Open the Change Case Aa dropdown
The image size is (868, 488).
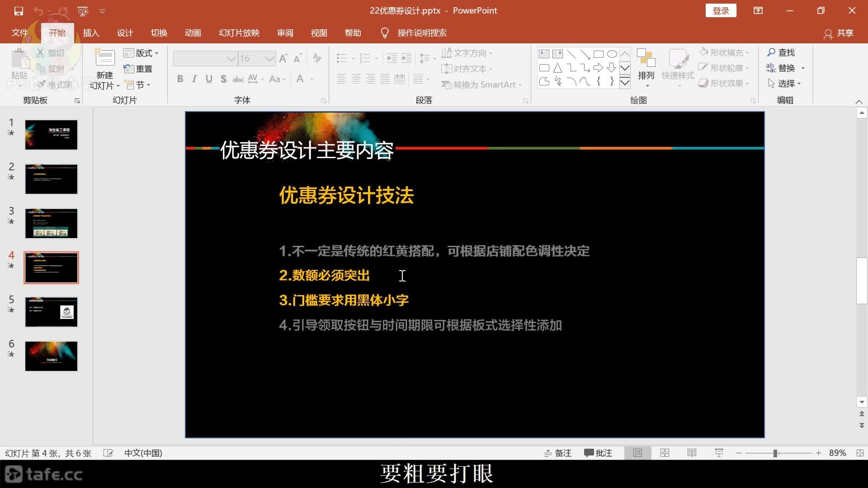(277, 79)
